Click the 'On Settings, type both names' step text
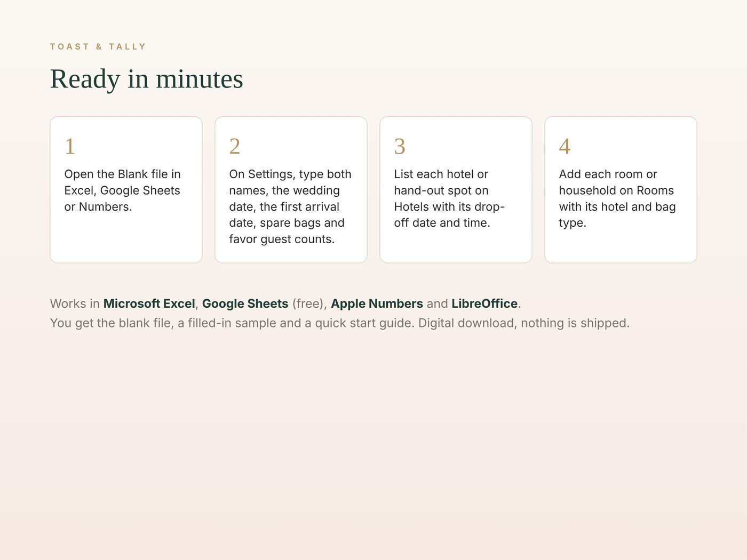The height and width of the screenshot is (560, 747). click(290, 206)
